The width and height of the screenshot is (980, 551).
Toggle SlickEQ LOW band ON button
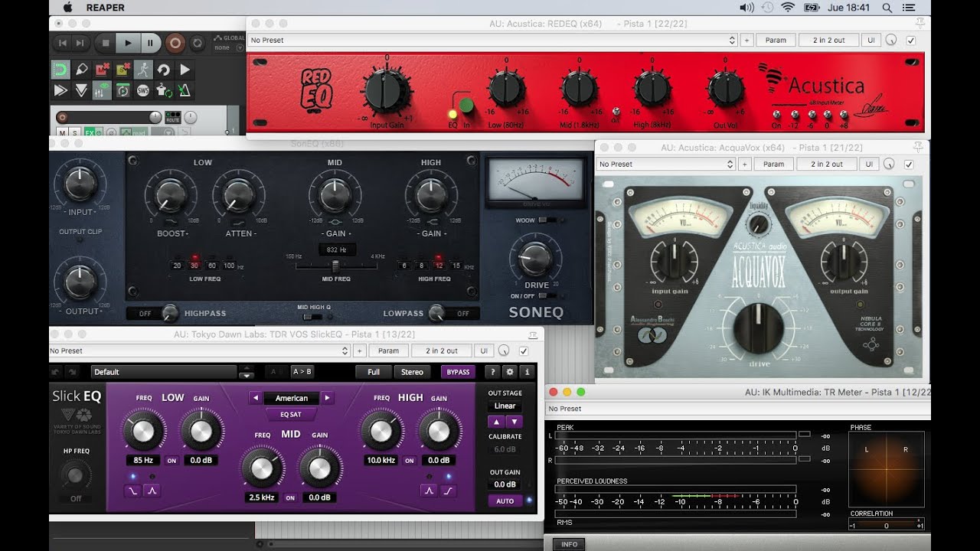coord(171,461)
